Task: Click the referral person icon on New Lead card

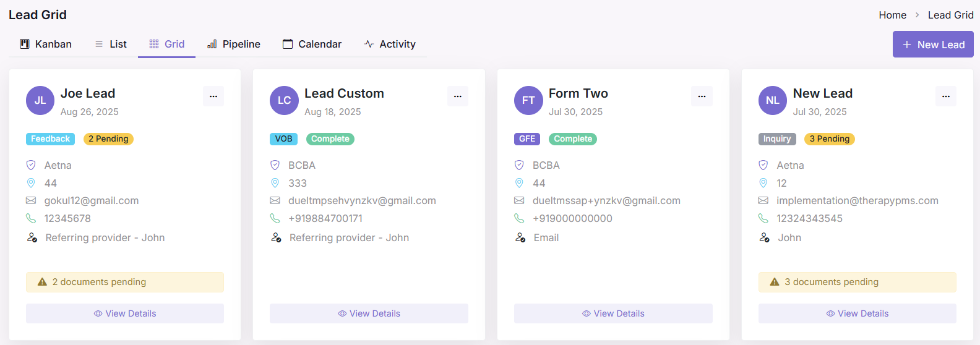Action: (x=765, y=237)
